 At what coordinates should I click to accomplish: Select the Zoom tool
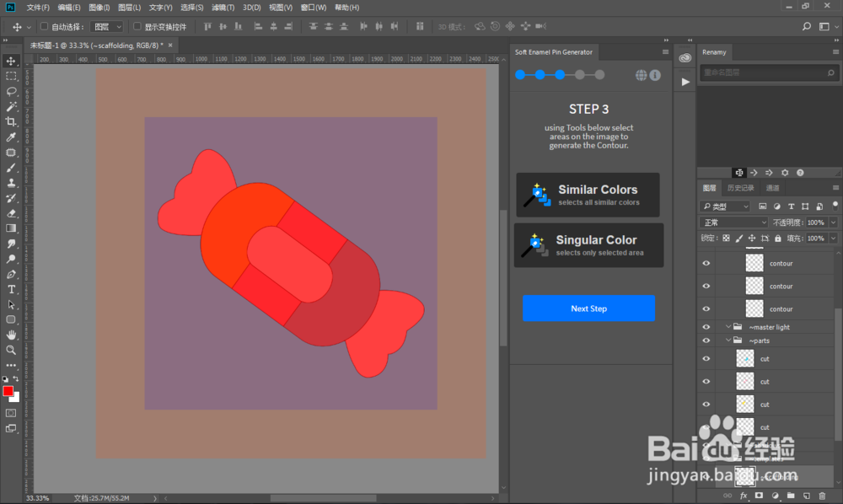(11, 350)
